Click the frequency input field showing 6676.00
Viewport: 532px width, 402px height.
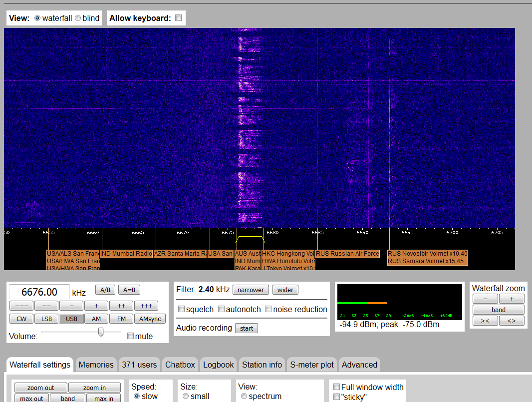tap(39, 292)
